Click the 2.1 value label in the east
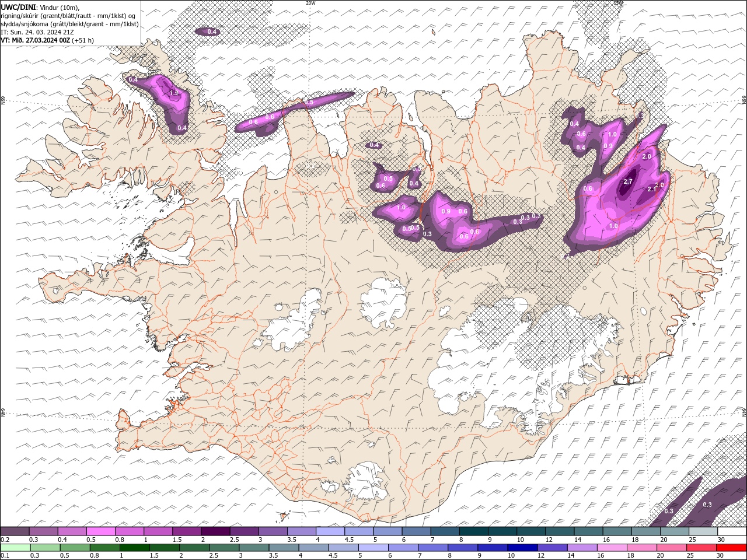 point(652,189)
